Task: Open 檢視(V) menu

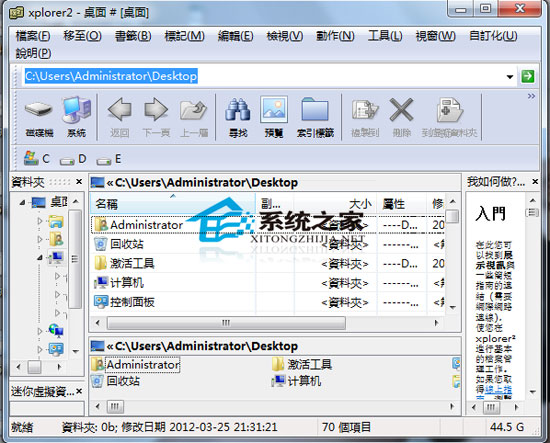Action: tap(284, 36)
